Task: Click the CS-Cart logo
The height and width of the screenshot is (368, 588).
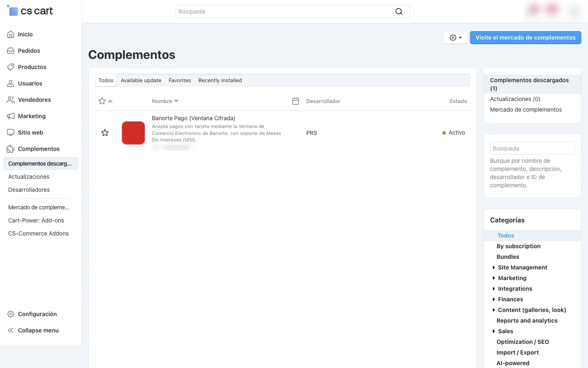Action: 30,11
